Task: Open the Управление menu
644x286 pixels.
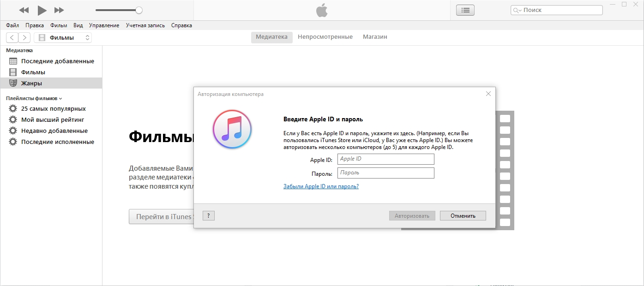Action: (x=104, y=25)
